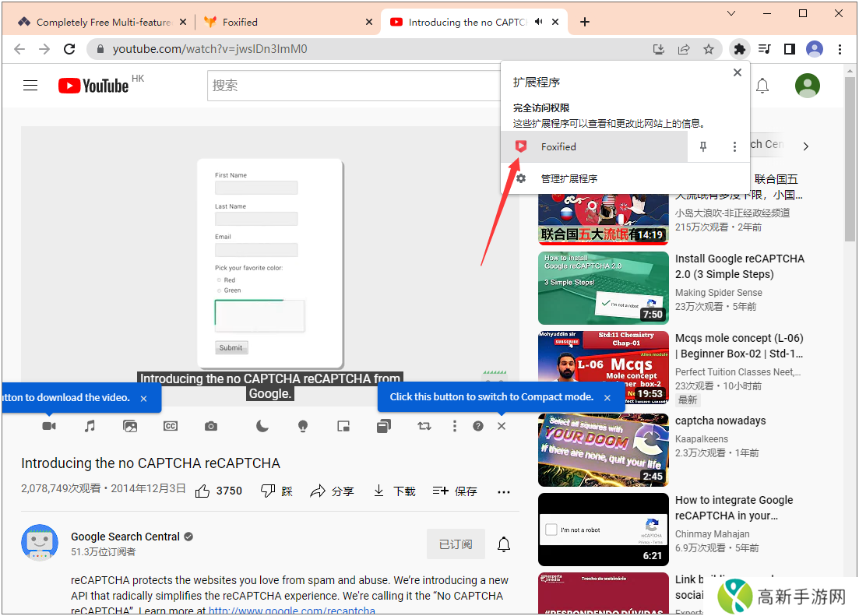Click the lightbulb cinema mode icon
859x616 pixels.
pos(303,426)
